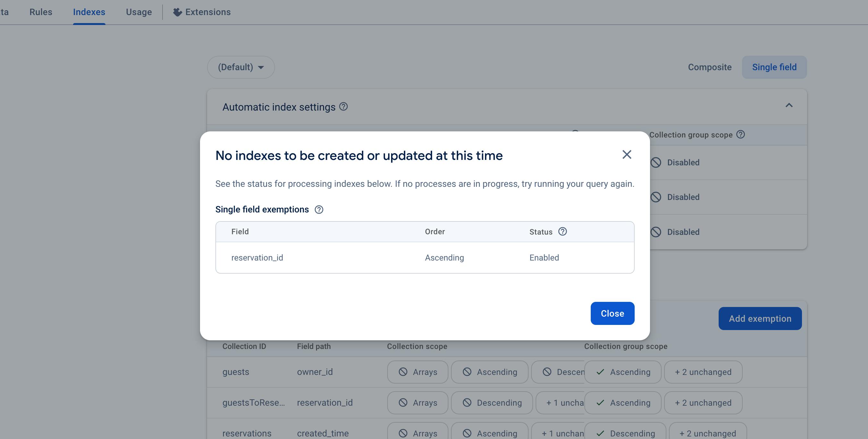Switch to the Rules tab
The height and width of the screenshot is (439, 868).
click(41, 12)
